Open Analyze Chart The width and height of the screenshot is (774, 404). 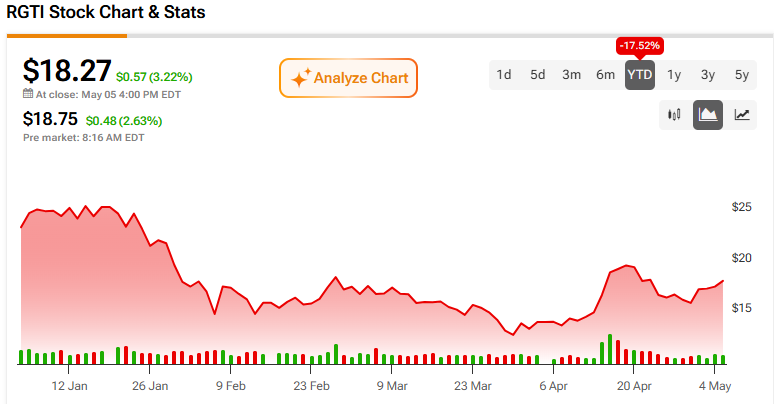click(x=348, y=78)
